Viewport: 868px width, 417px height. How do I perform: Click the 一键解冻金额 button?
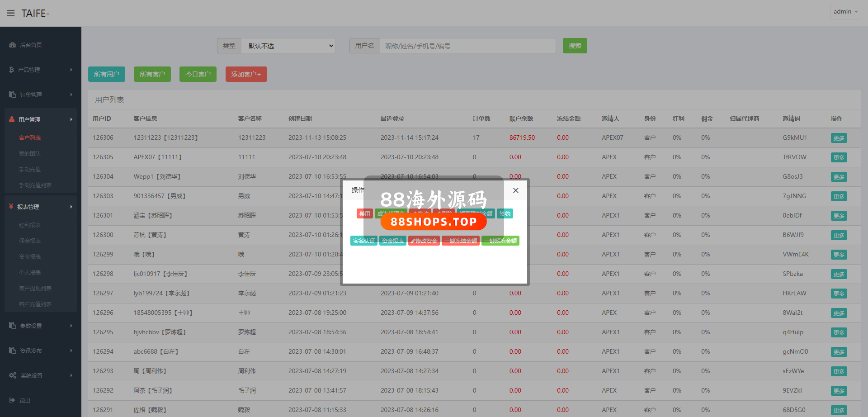click(500, 241)
